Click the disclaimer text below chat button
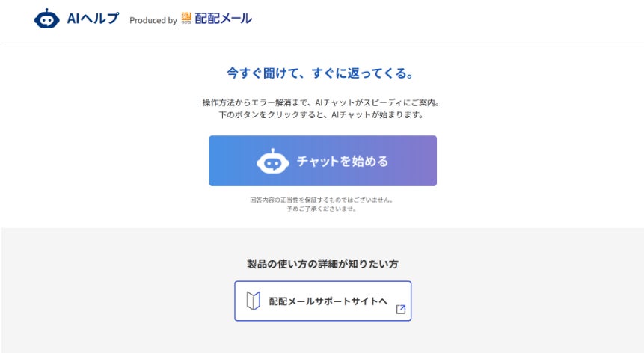This screenshot has width=644, height=353. [322, 204]
